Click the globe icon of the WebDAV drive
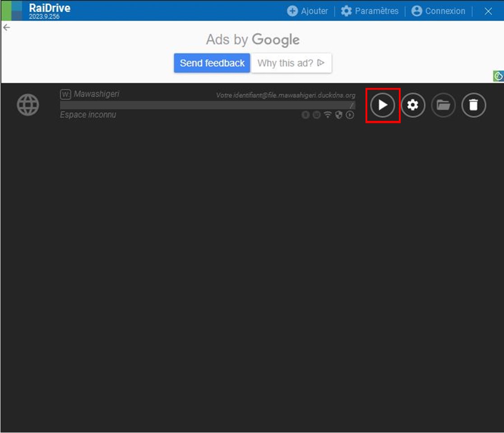The height and width of the screenshot is (433, 504). coord(28,105)
